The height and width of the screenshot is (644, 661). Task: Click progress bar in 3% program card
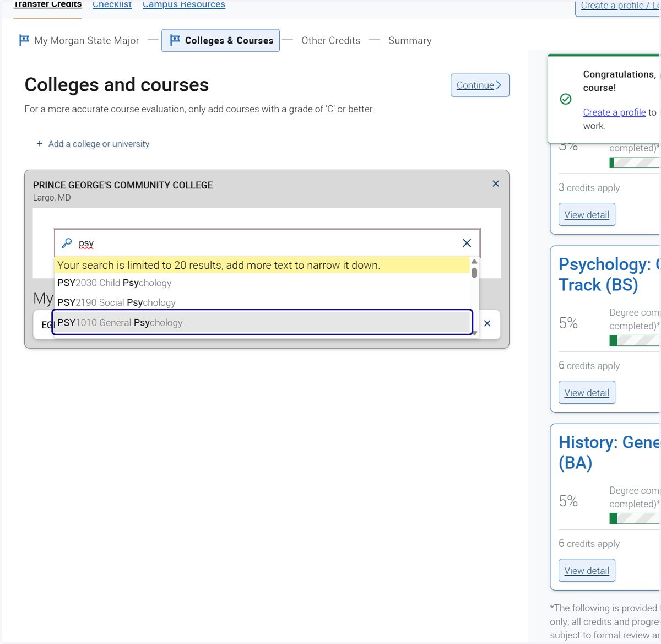tap(635, 163)
